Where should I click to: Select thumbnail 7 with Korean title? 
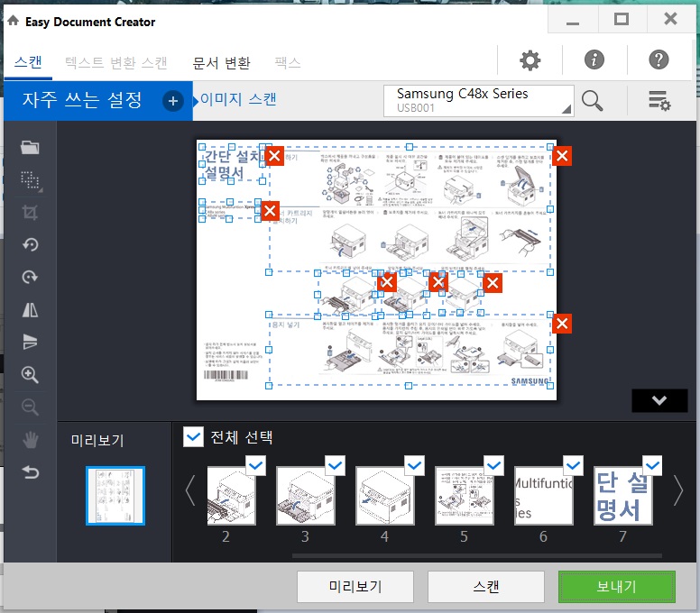click(x=622, y=495)
